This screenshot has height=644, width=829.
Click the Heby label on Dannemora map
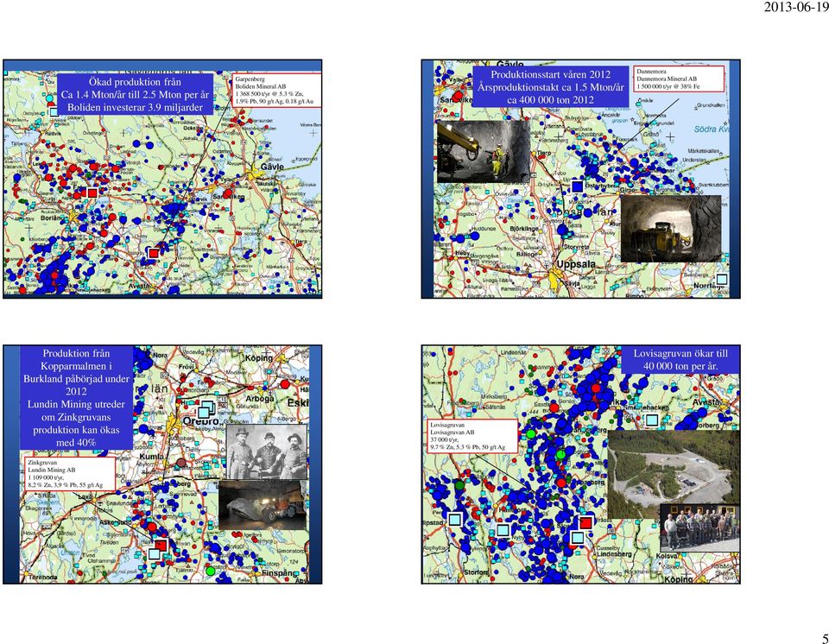[463, 253]
